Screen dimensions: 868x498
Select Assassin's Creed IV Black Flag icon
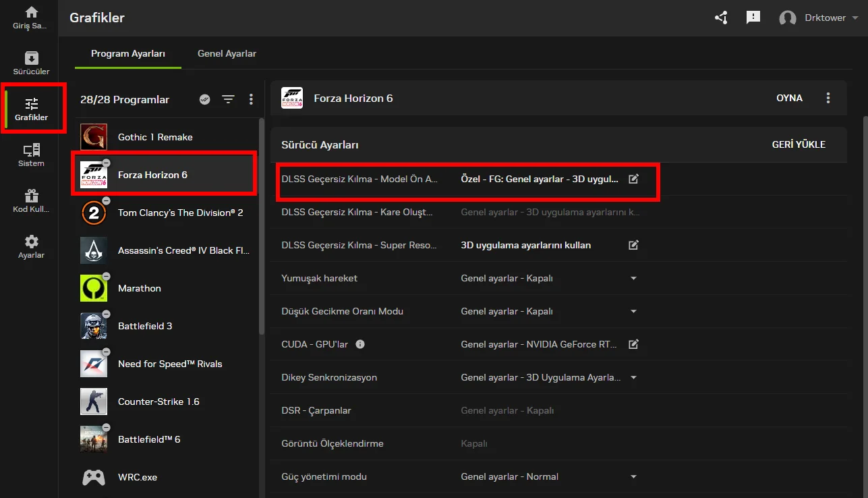(x=94, y=250)
